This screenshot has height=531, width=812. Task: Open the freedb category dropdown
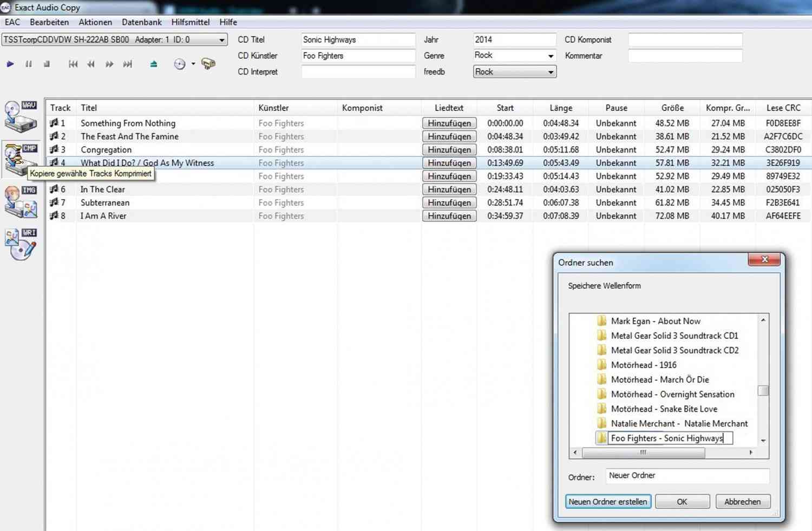(515, 71)
